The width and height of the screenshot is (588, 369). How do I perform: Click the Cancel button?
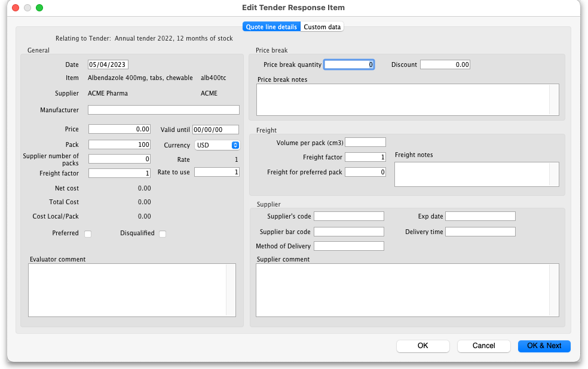[x=483, y=346]
